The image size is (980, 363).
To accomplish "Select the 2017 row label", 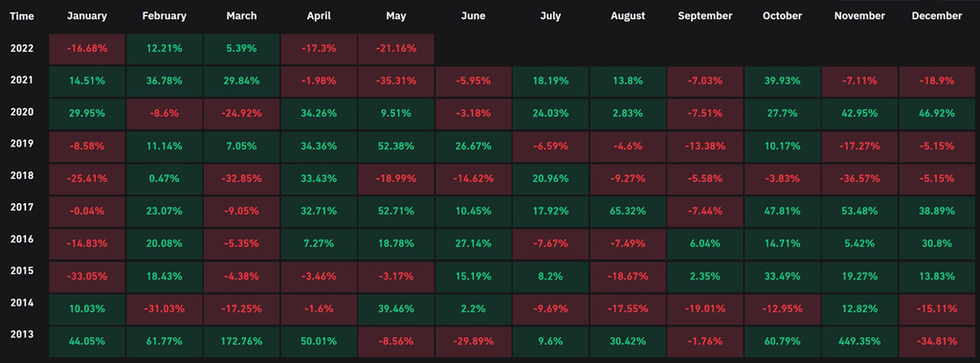I will 21,206.
